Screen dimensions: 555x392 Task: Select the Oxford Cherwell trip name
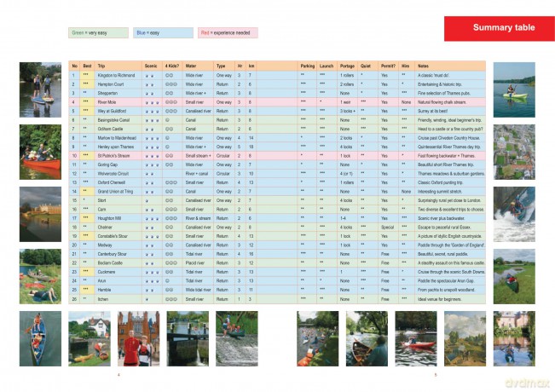tap(112, 182)
